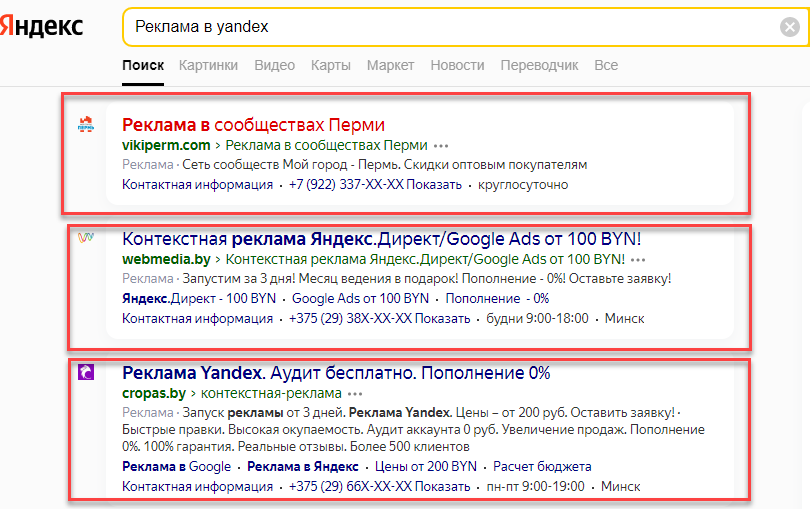
Task: Open the 'Реклама в Яндекс' sitelink
Action: (x=303, y=466)
